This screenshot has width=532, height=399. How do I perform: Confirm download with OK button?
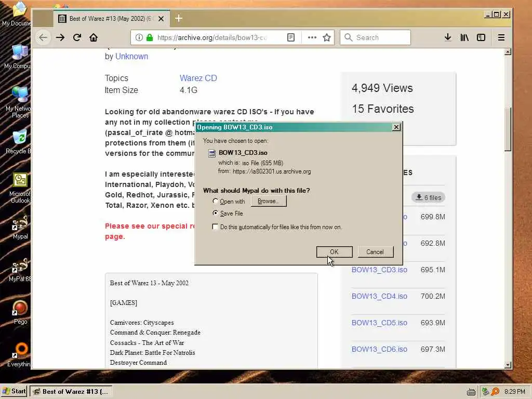334,252
